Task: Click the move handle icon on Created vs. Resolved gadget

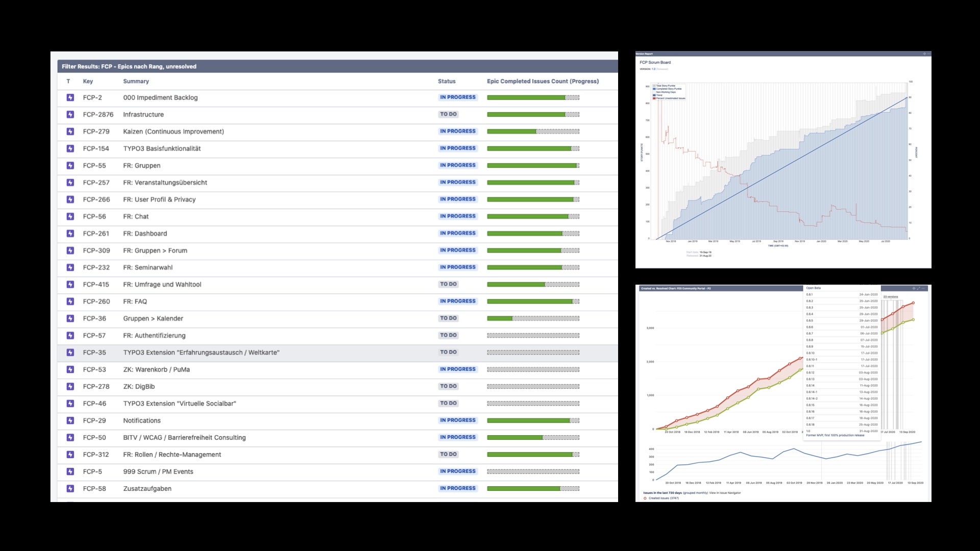Action: (x=914, y=288)
